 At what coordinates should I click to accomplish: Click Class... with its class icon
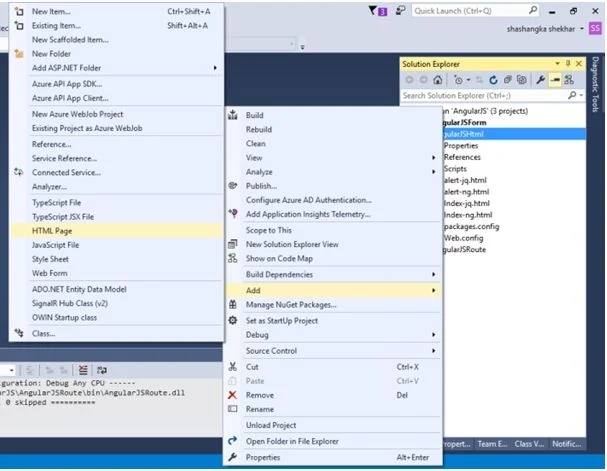(116, 333)
